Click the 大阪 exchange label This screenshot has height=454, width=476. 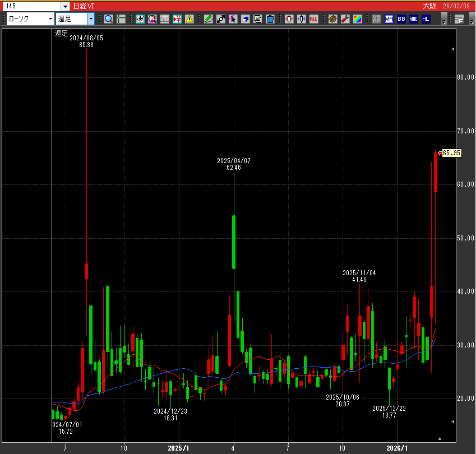pyautogui.click(x=430, y=6)
